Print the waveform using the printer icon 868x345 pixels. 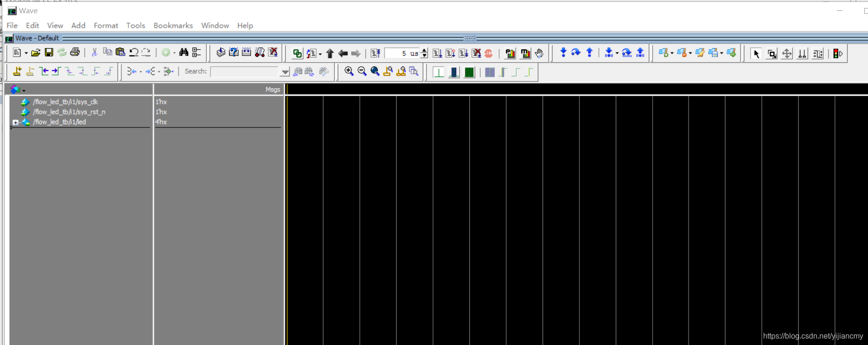point(75,52)
